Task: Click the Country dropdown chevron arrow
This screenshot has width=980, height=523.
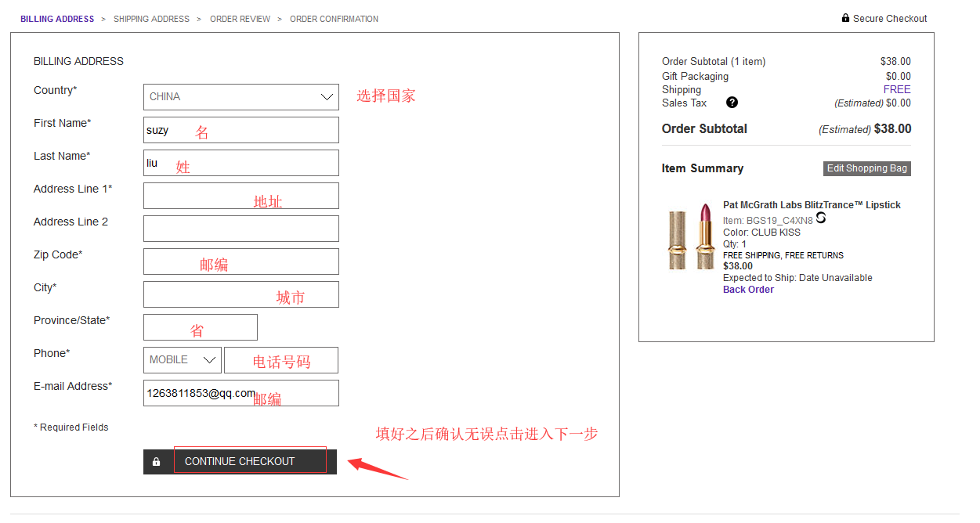Action: (327, 97)
